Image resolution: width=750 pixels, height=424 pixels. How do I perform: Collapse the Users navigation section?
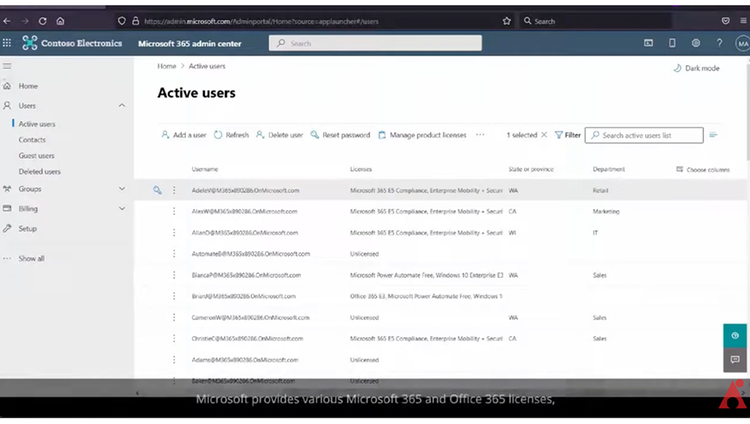[x=122, y=105]
